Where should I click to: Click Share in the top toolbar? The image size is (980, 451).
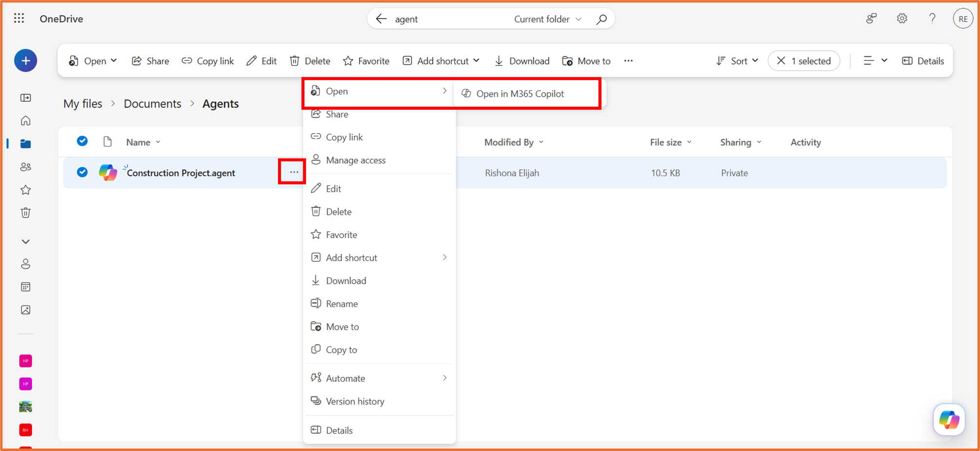(x=150, y=61)
